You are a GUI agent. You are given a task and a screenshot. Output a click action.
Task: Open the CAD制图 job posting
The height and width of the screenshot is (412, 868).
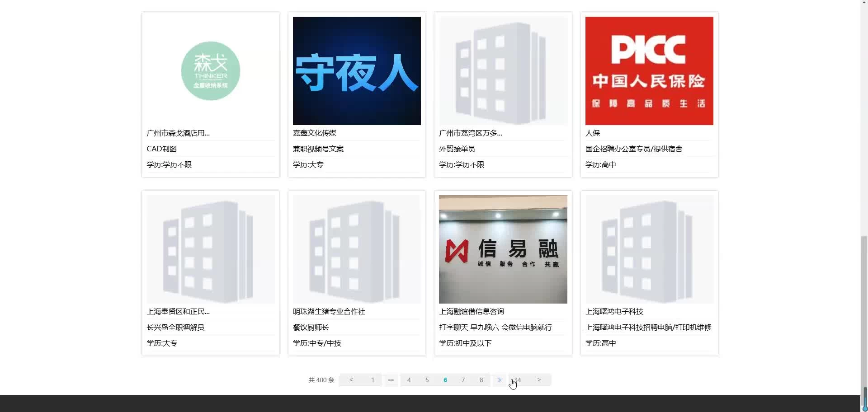pyautogui.click(x=161, y=149)
